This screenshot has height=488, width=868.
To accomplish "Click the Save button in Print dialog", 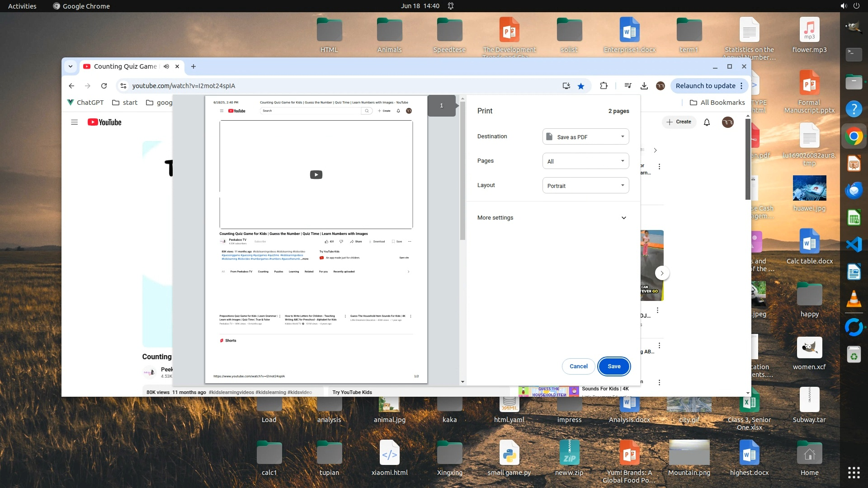I will (614, 366).
